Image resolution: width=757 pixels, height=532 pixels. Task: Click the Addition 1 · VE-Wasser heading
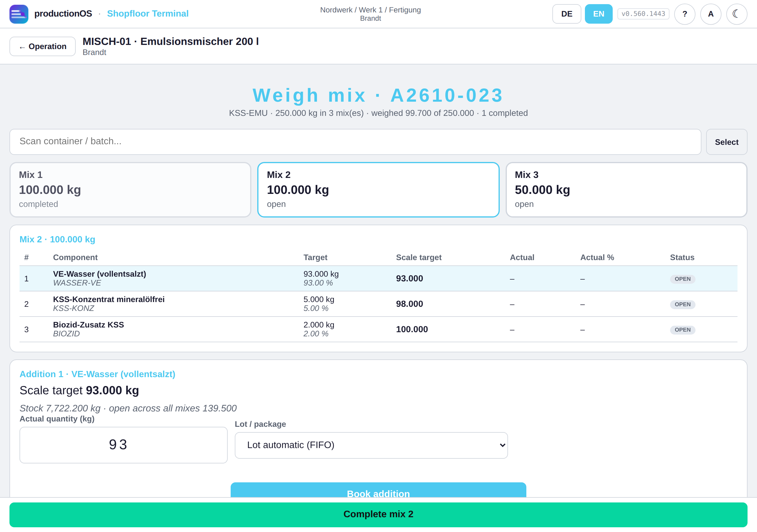[97, 374]
